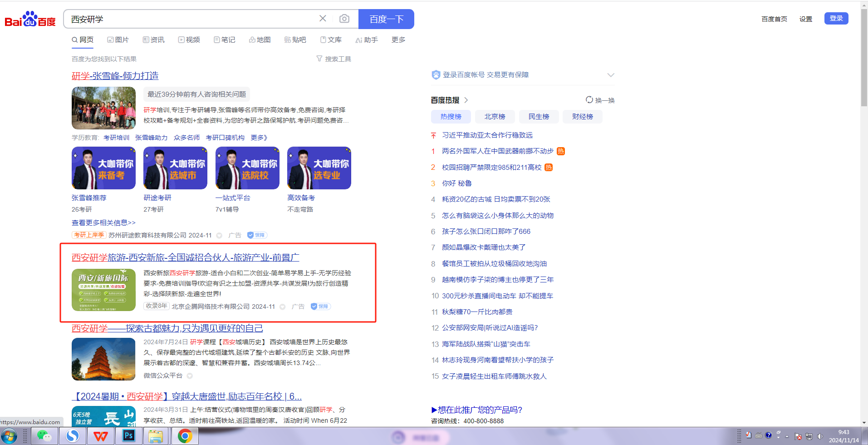Click the 换一换 refresh icon

point(589,100)
